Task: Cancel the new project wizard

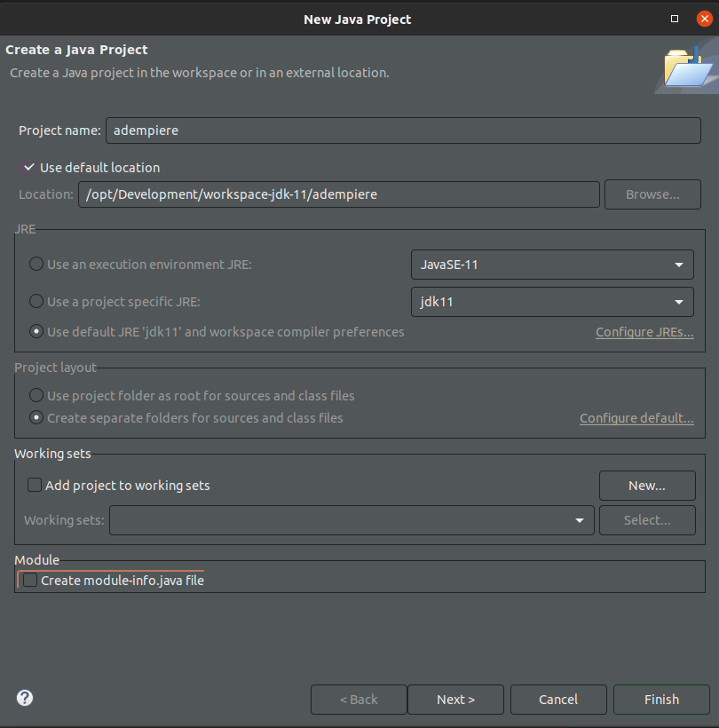Action: (558, 700)
